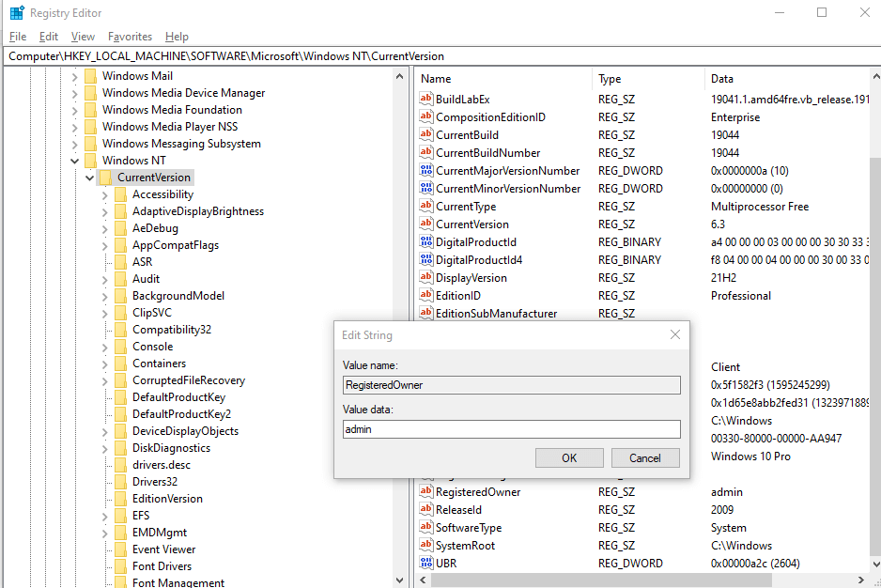Expand the BackgroundModel subkey
881x588 pixels.
(105, 296)
